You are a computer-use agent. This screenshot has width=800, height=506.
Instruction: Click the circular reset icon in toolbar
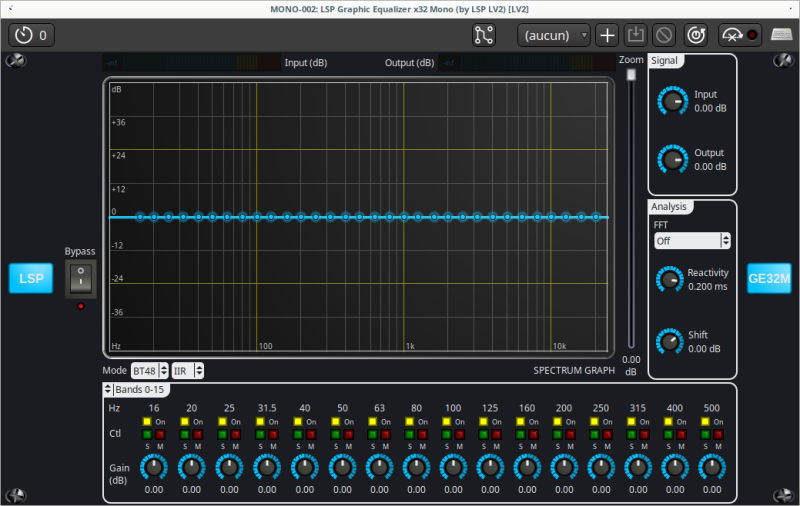(697, 35)
